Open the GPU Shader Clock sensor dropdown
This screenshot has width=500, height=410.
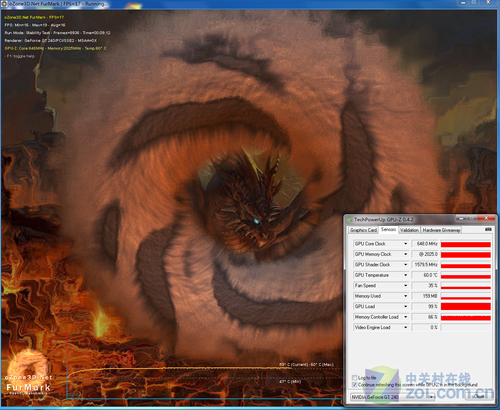[x=406, y=265]
